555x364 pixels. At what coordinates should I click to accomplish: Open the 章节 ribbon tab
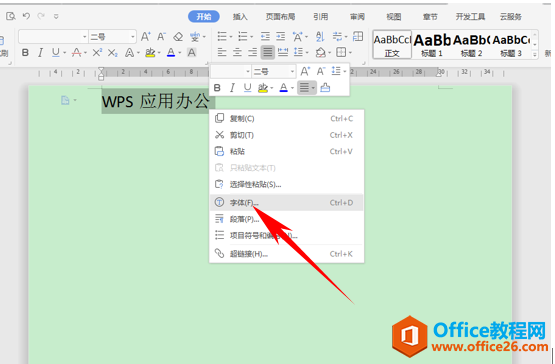pos(430,17)
